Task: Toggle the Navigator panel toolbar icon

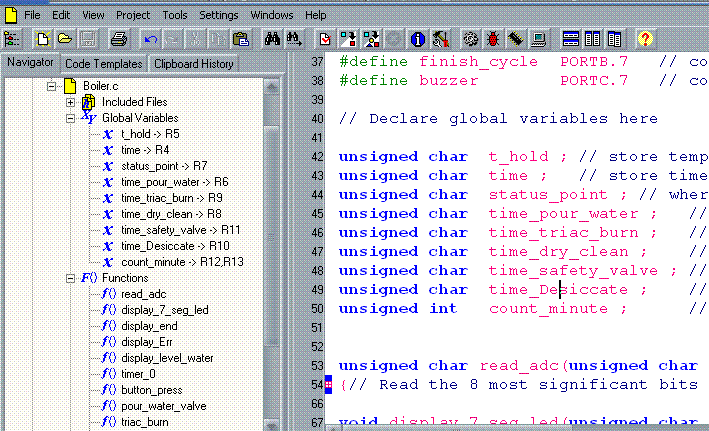Action: pyautogui.click(x=11, y=39)
